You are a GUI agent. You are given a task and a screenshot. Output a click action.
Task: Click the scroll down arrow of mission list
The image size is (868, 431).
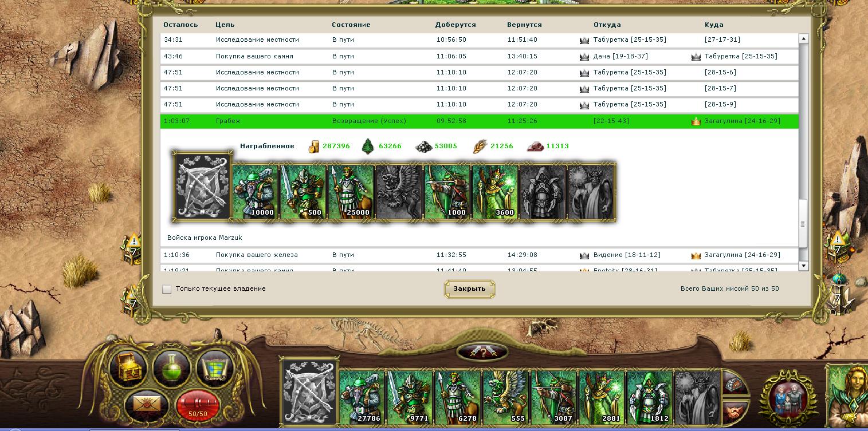point(803,266)
